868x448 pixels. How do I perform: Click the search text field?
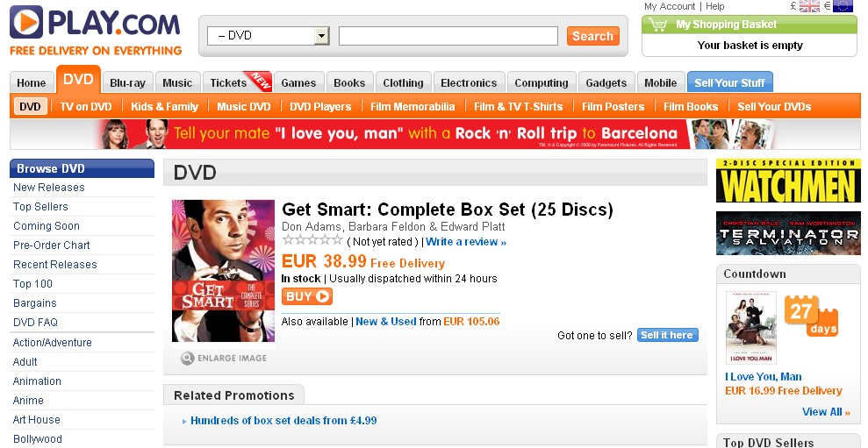pyautogui.click(x=448, y=36)
